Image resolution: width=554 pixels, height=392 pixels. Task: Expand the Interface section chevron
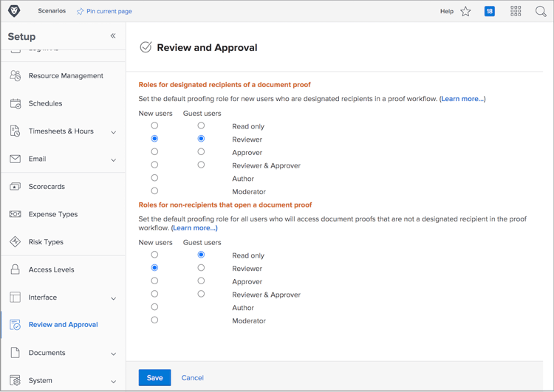click(x=113, y=298)
